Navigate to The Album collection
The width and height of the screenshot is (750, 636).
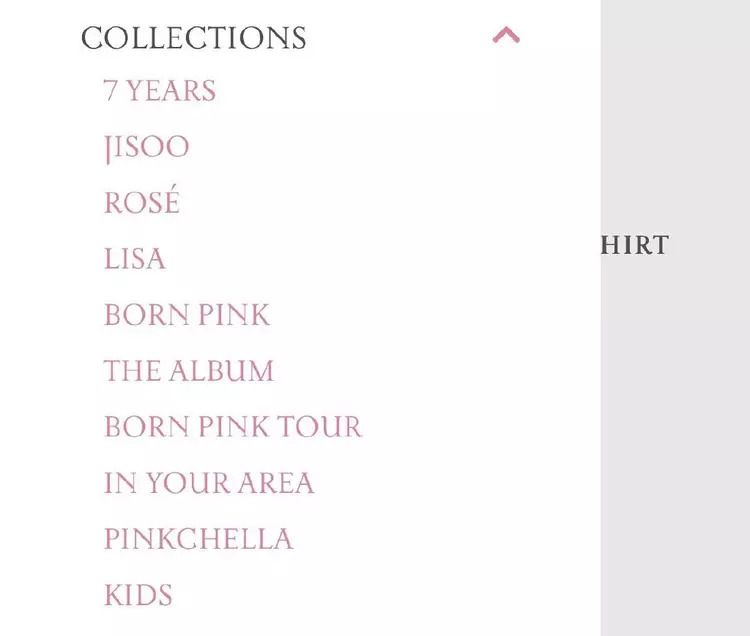point(189,371)
